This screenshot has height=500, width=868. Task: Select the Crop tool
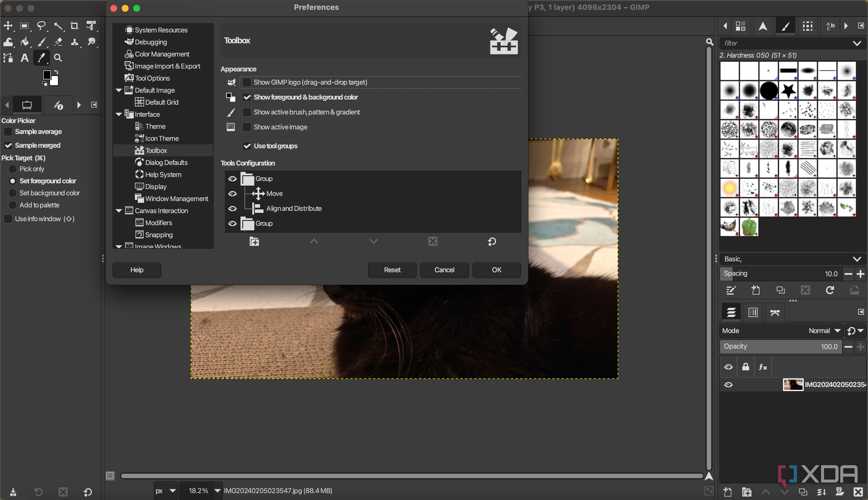(74, 26)
